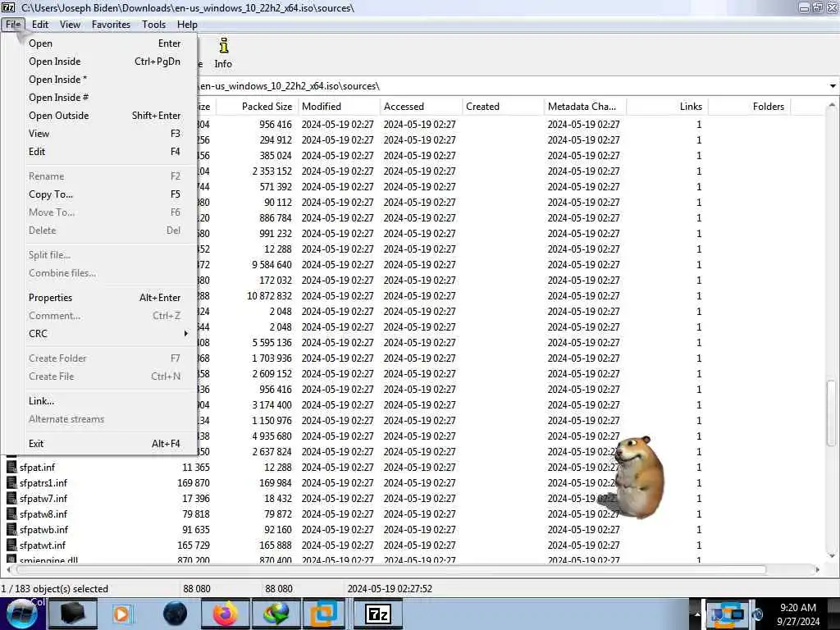Sort by Modified column header

click(339, 106)
